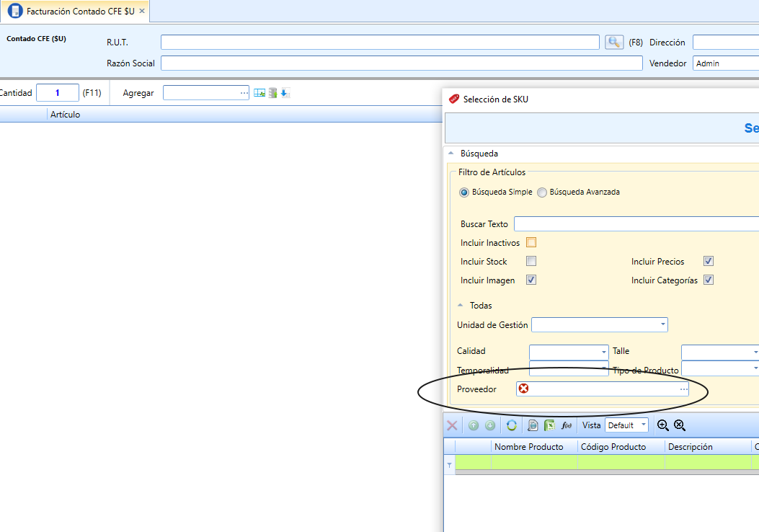Click the database upload icon beside Agregar
The image size is (759, 532).
(x=273, y=92)
